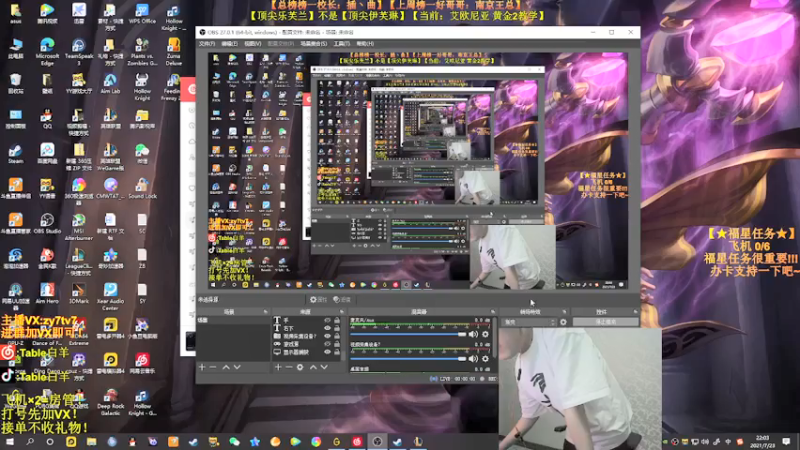Viewport: 800px width, 450px height.
Task: Open the 编辑(E) menu in OBS
Action: point(229,44)
